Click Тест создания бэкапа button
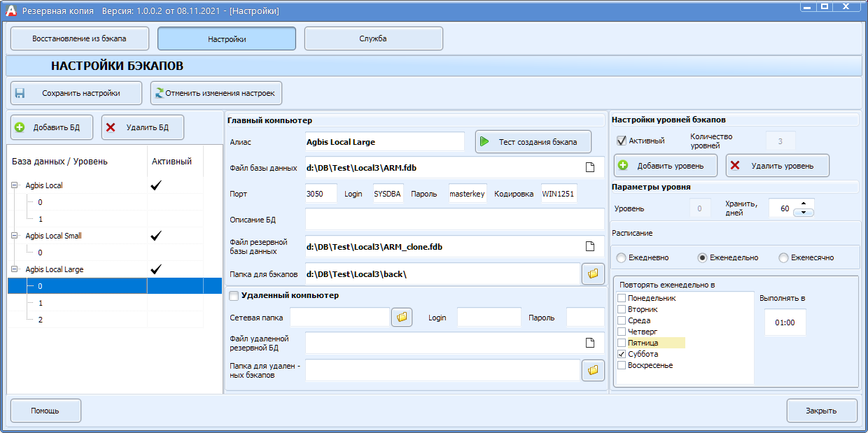 pos(533,141)
